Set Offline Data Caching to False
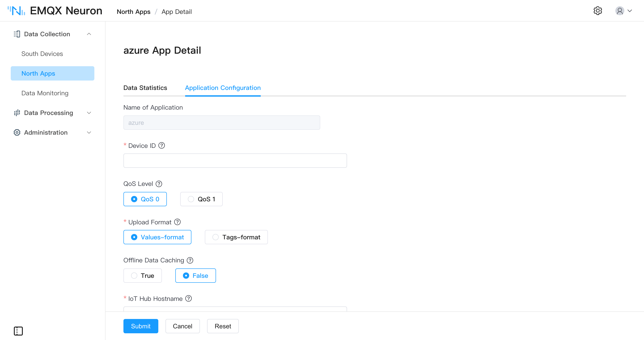The height and width of the screenshot is (340, 644). coord(195,276)
